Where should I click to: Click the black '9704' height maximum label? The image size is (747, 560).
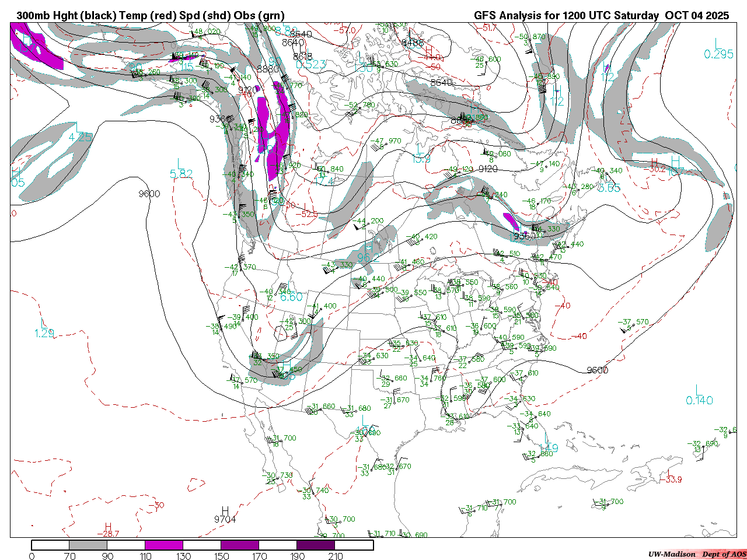click(225, 519)
